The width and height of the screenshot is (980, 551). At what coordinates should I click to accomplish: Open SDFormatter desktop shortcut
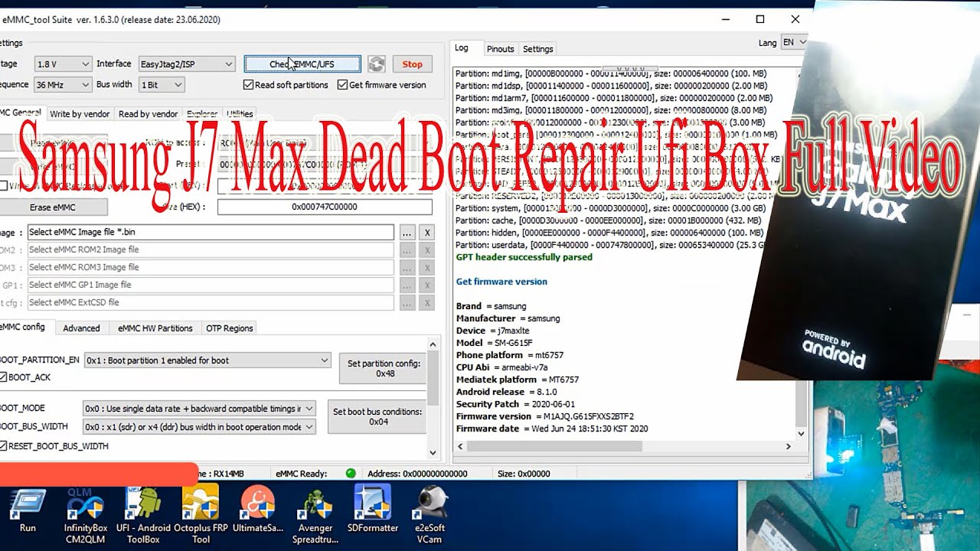click(x=373, y=510)
